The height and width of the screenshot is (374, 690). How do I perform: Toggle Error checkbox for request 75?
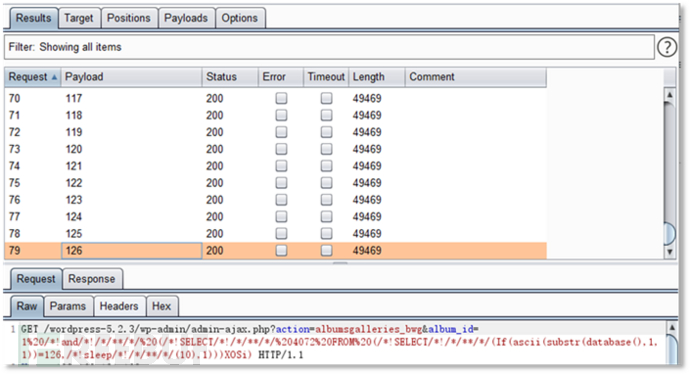click(281, 183)
